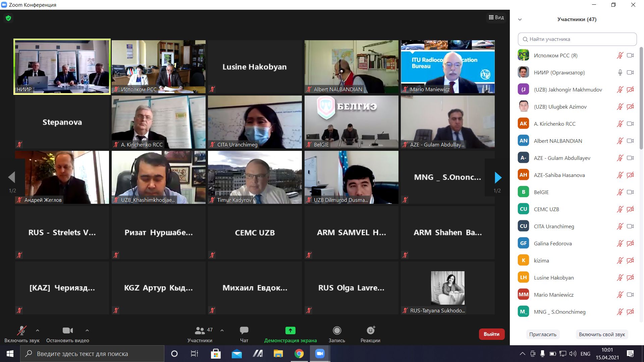
Task: Start recording with the Запись button
Action: tap(337, 334)
